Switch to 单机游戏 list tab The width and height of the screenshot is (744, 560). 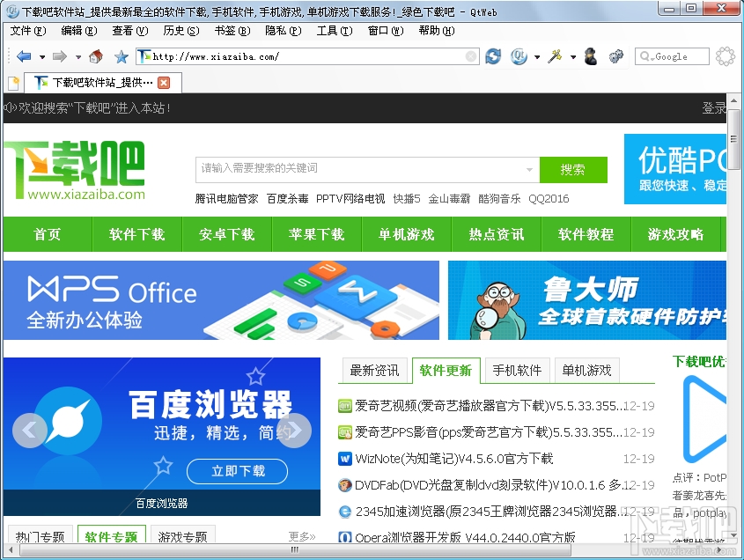pos(587,371)
